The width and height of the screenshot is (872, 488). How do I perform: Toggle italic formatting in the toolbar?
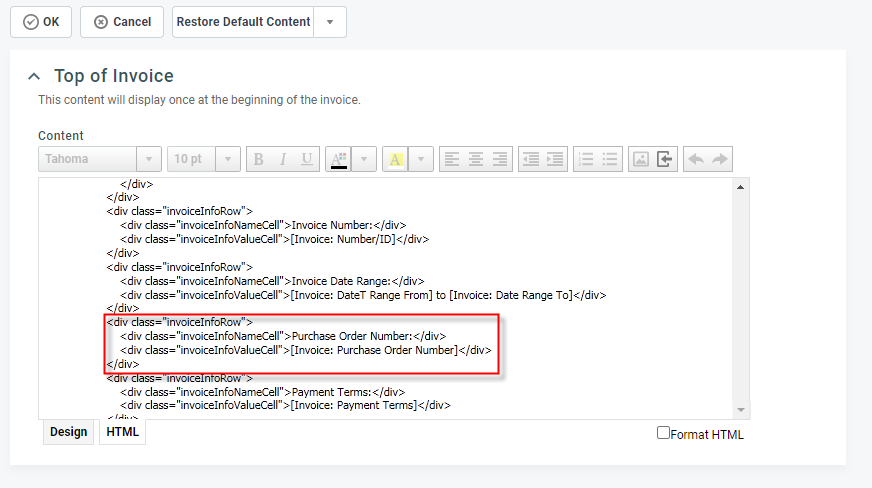283,159
